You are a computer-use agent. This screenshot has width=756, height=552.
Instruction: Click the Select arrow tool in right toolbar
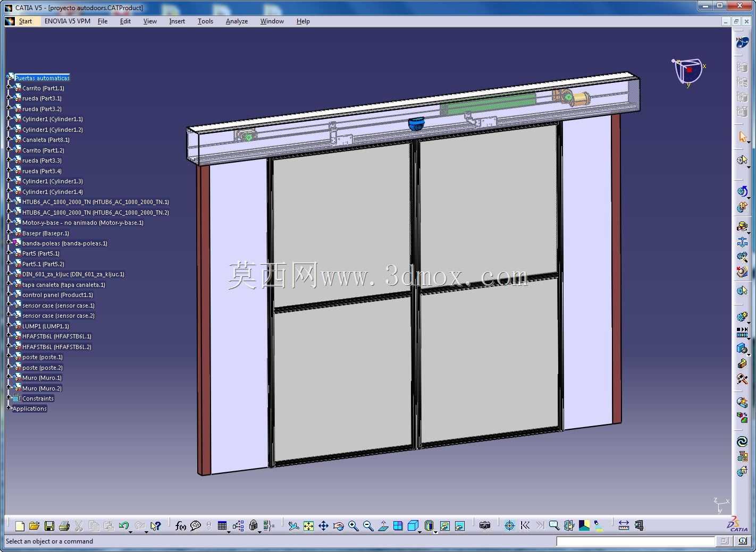coord(743,137)
